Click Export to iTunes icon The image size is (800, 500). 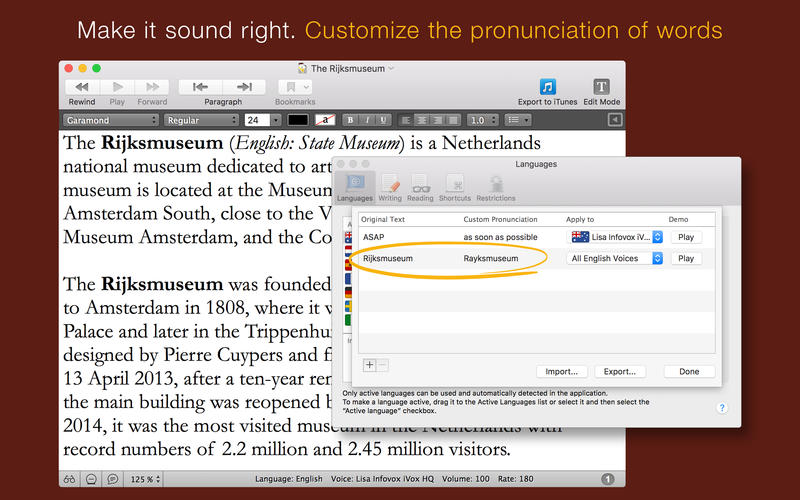coord(547,87)
